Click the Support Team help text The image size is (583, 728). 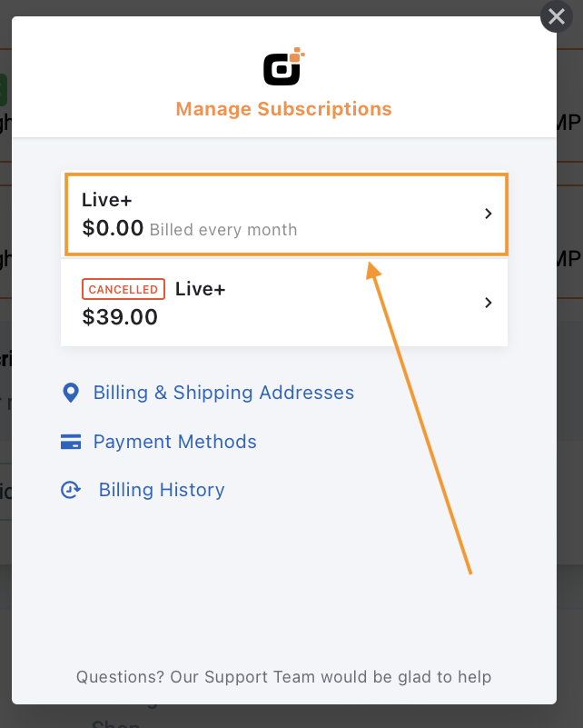283,677
